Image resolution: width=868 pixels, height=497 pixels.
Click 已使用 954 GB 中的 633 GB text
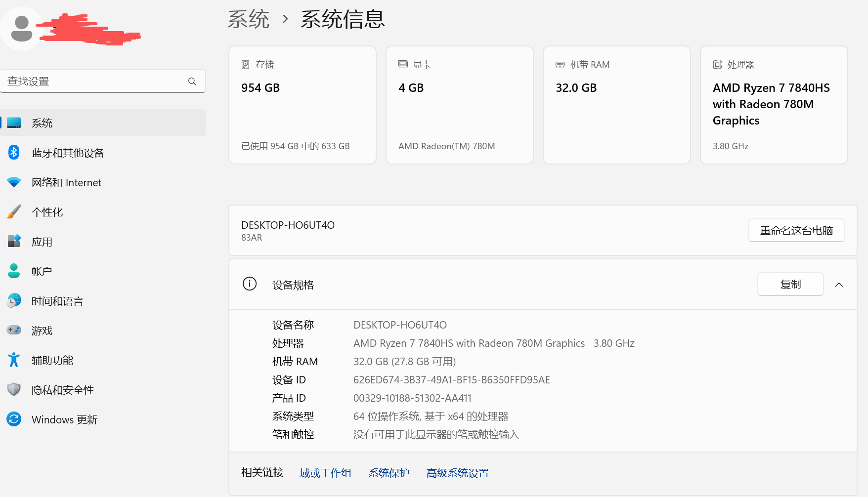click(x=296, y=146)
